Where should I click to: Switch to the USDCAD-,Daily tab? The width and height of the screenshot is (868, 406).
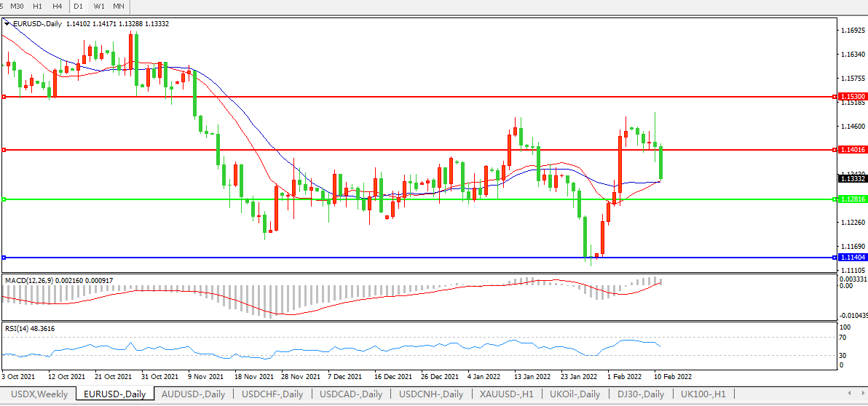point(351,394)
